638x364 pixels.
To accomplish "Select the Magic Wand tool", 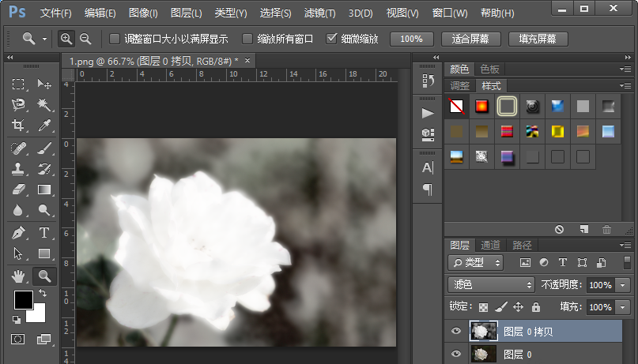I will click(x=44, y=105).
